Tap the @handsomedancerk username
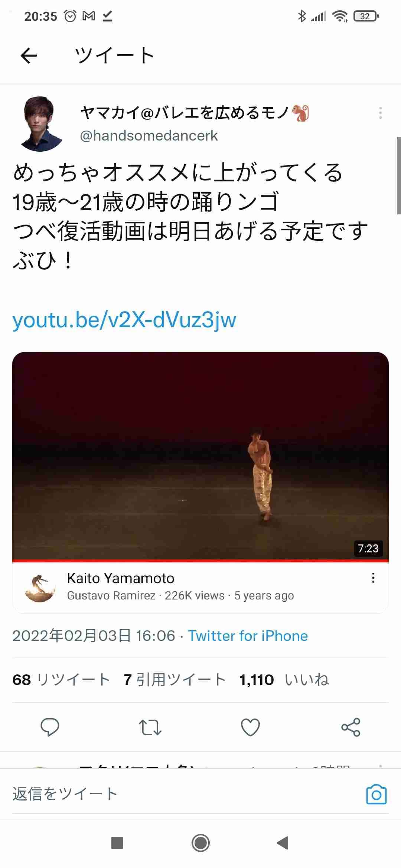This screenshot has width=401, height=868. pos(149,136)
